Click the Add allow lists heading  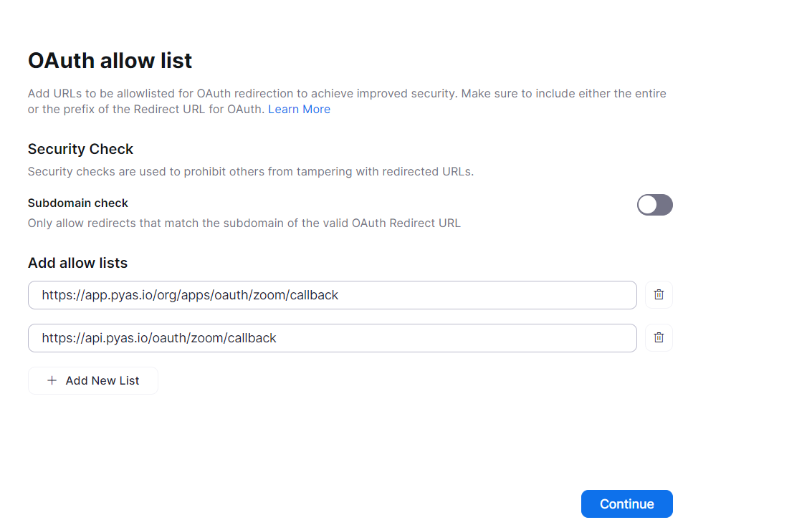pyautogui.click(x=77, y=263)
